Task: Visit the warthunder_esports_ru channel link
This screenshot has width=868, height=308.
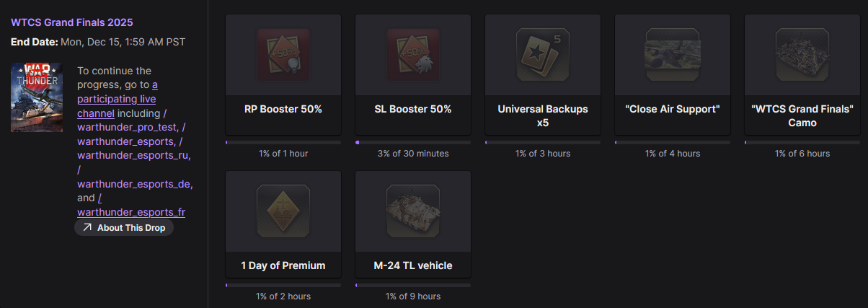Action: pos(133,155)
